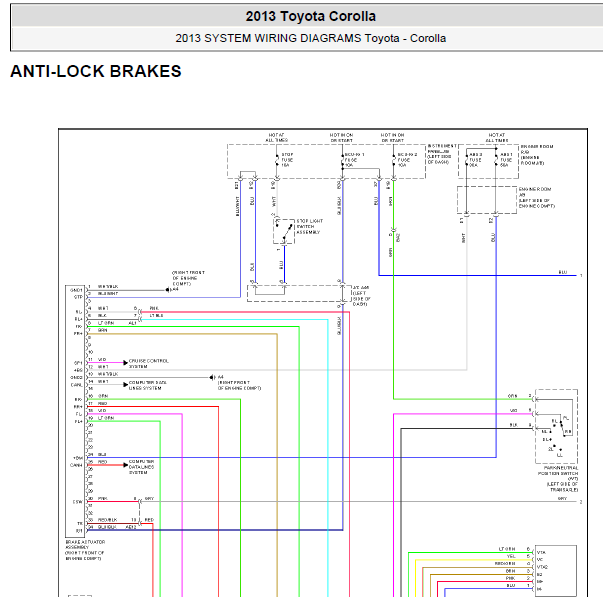The height and width of the screenshot is (597, 603).
Task: Click the GND2 pin label
Action: pyautogui.click(x=77, y=377)
